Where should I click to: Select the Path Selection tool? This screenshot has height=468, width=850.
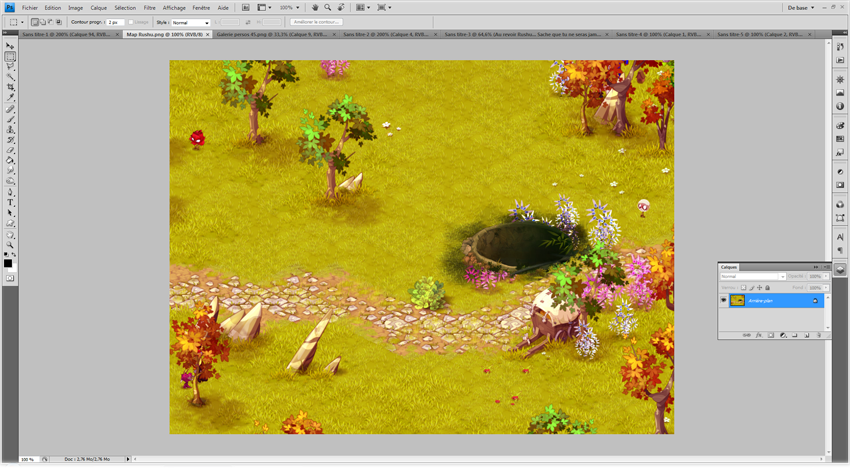point(10,213)
